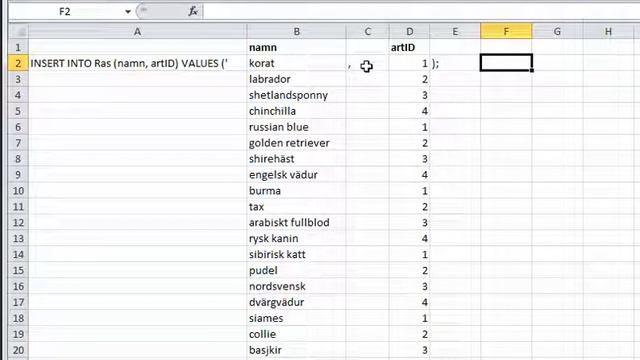
Task: Select the cell with 'labrador'
Action: pos(297,79)
